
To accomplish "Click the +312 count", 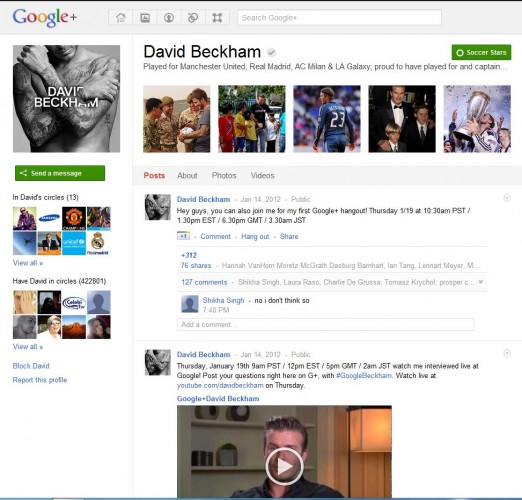I will pyautogui.click(x=189, y=255).
